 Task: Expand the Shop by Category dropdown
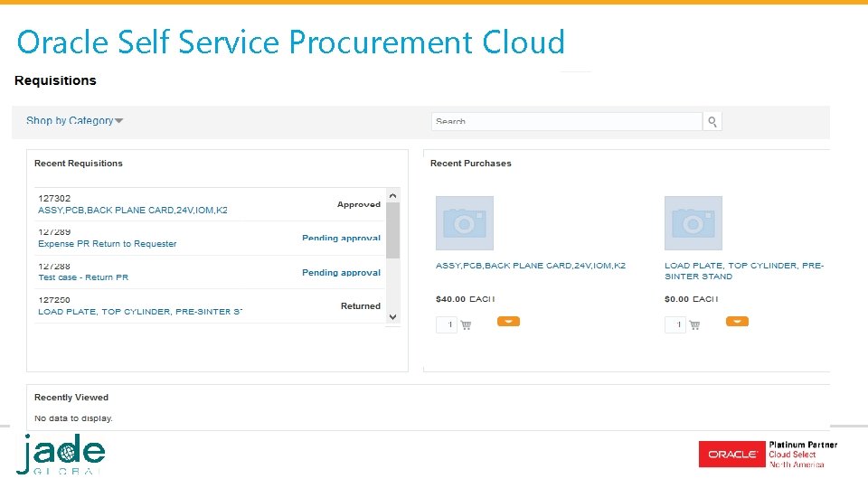[x=75, y=120]
